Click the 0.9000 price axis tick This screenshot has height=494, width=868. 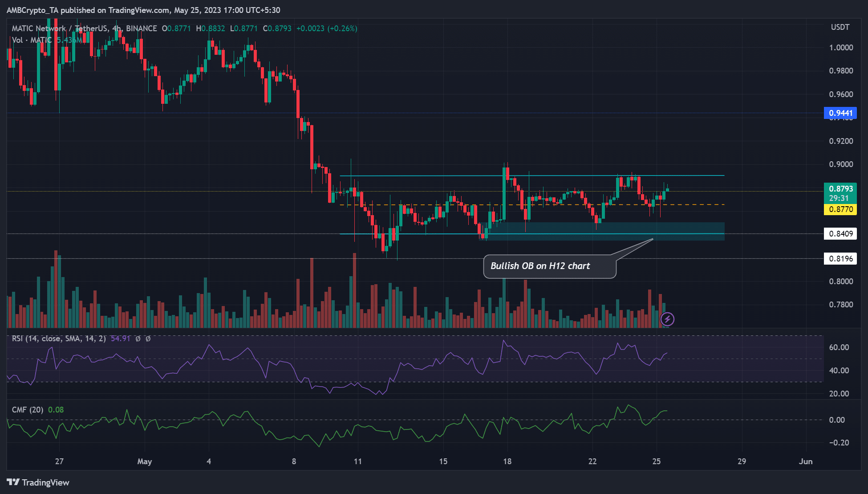pyautogui.click(x=841, y=164)
